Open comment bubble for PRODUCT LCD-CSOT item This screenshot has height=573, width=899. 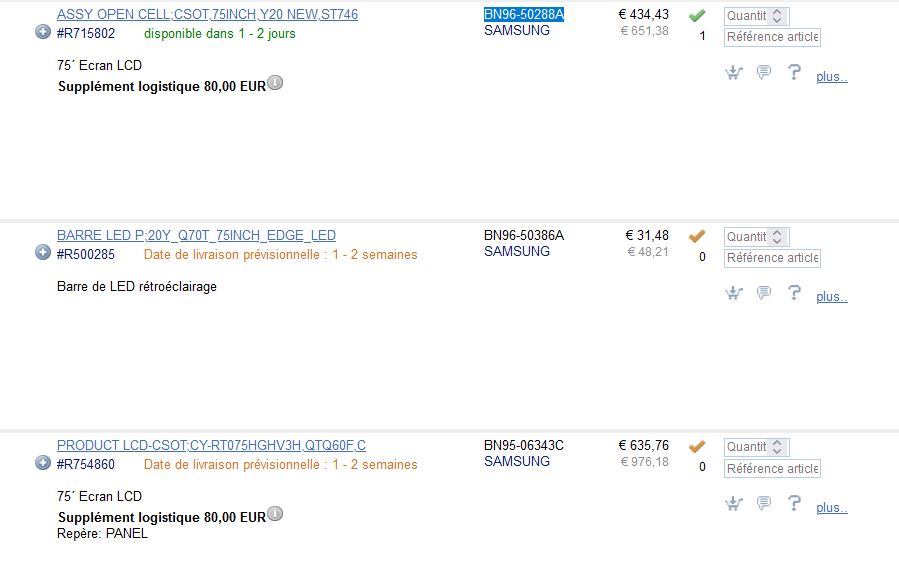coord(764,503)
